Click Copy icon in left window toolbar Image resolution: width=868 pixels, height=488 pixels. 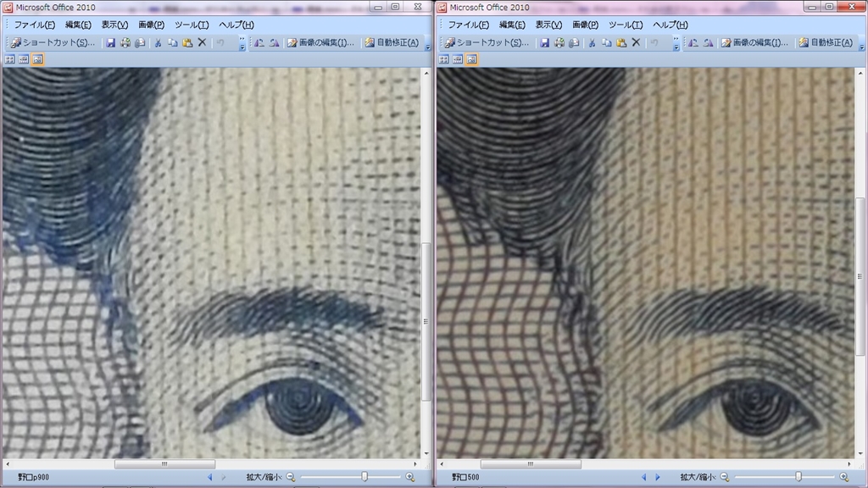[x=173, y=42]
